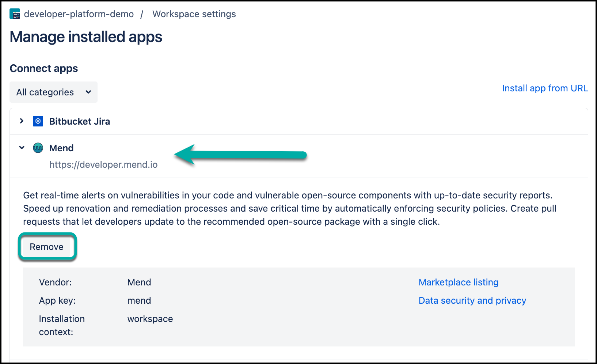Expand the Bitbucket Jira app row
The height and width of the screenshot is (364, 597).
(x=22, y=121)
